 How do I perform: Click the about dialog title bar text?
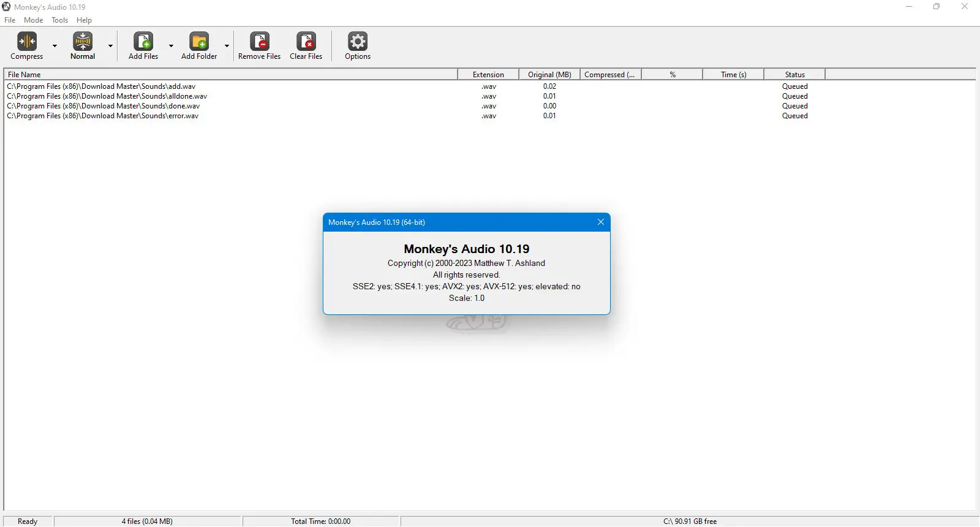pos(377,222)
